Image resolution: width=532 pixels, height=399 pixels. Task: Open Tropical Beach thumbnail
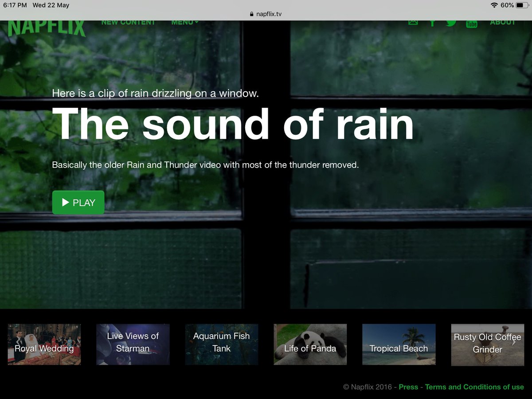click(x=399, y=344)
